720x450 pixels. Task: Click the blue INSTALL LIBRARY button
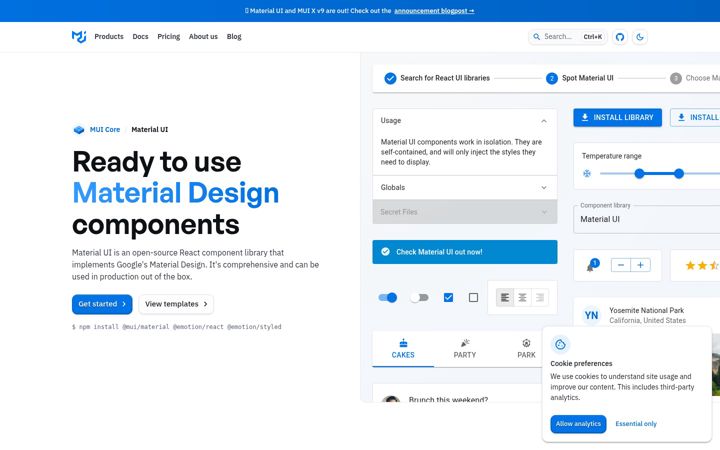[x=617, y=118]
